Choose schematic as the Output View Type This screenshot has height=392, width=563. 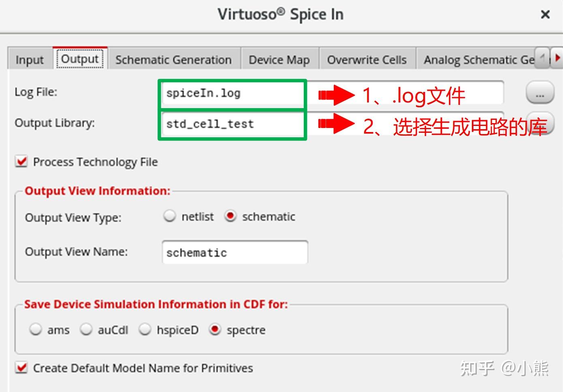tap(230, 216)
